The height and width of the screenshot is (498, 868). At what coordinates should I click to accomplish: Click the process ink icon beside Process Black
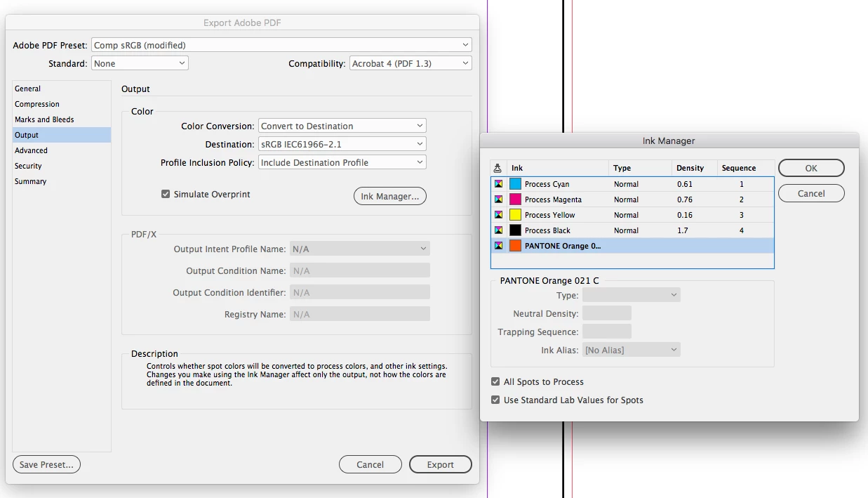click(498, 230)
